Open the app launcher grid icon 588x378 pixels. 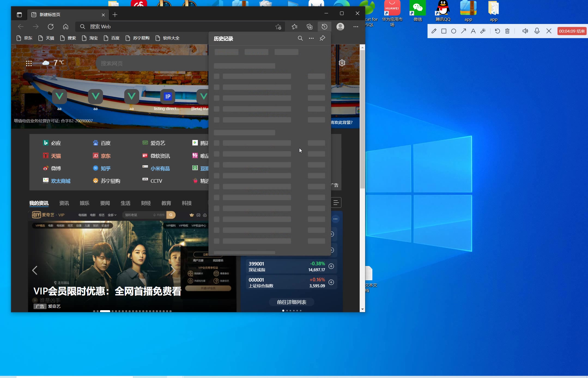click(x=29, y=63)
